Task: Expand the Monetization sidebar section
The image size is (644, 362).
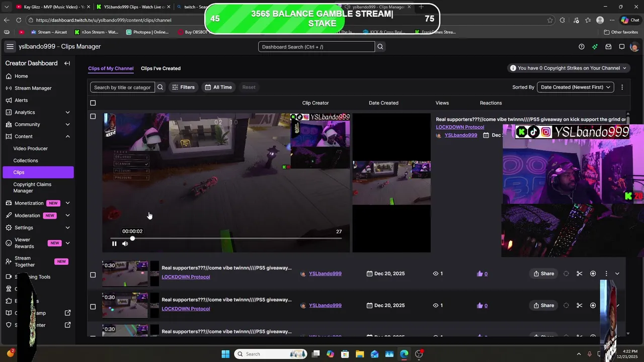Action: pos(67,203)
